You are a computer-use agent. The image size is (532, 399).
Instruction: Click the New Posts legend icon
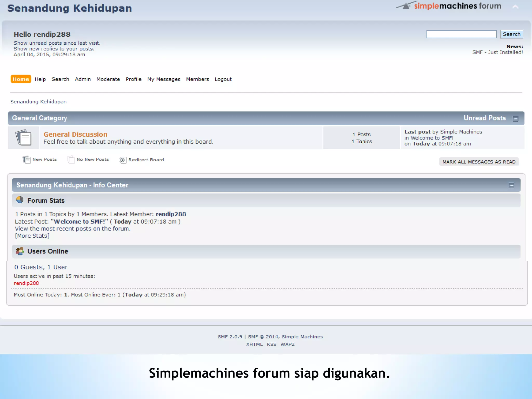click(x=26, y=159)
